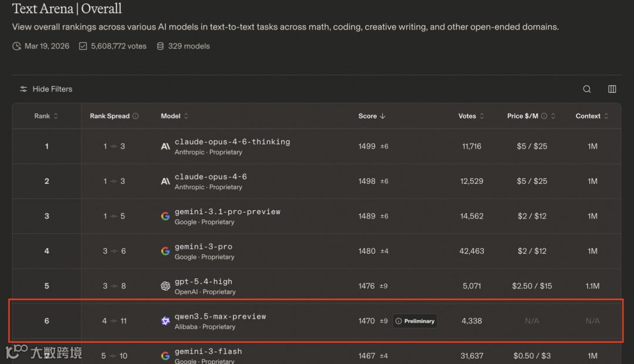Image resolution: width=634 pixels, height=364 pixels.
Task: Click the Price $/M info icon
Action: coord(544,116)
